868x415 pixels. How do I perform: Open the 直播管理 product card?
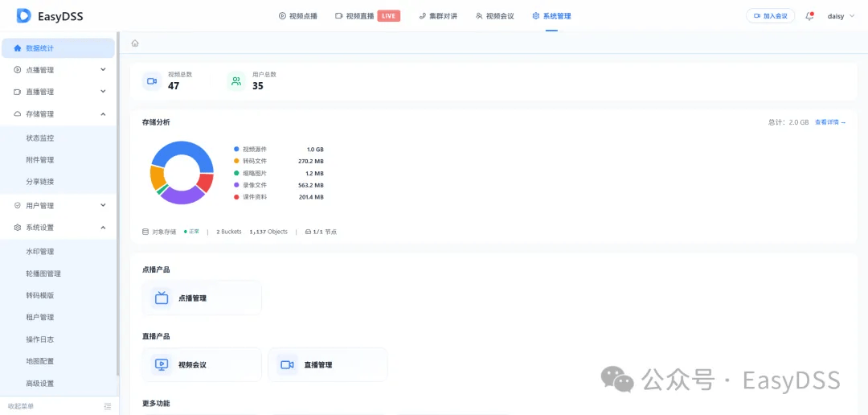coord(328,364)
